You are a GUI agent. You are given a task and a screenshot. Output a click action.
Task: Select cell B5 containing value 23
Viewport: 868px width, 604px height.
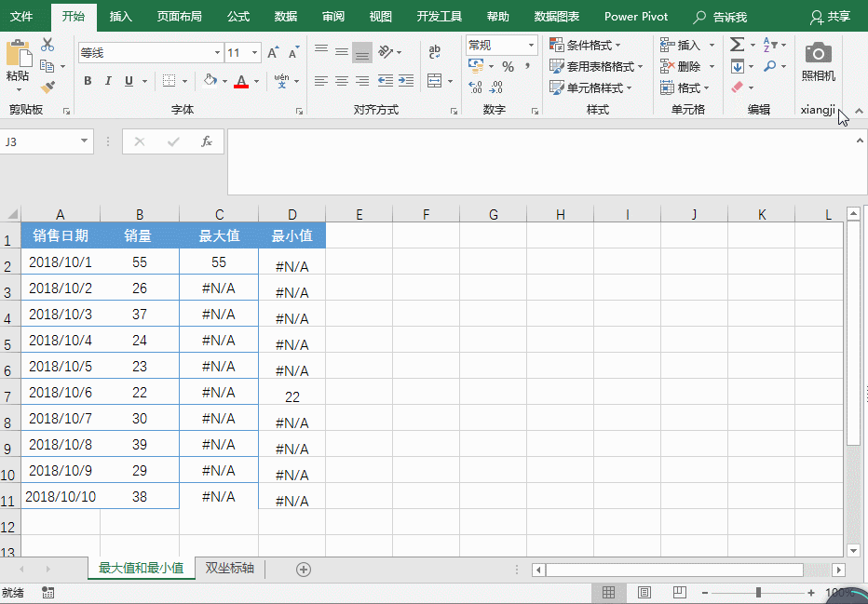click(139, 367)
